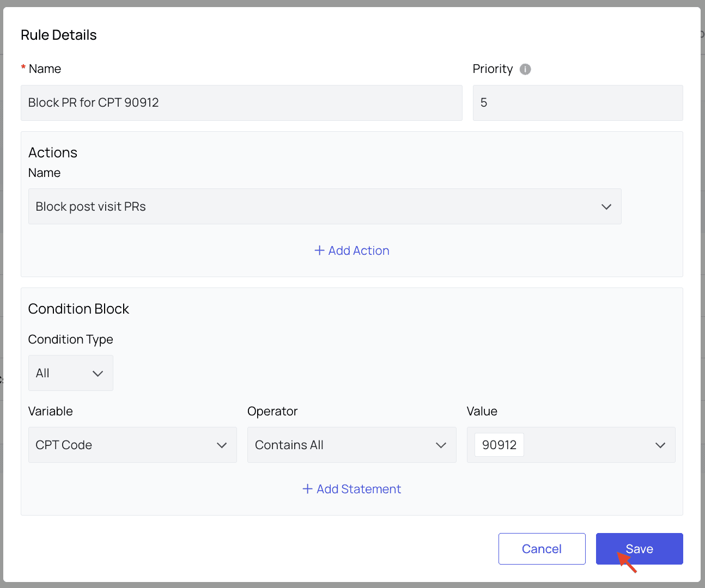Click the Add Action link
705x588 pixels.
pyautogui.click(x=358, y=250)
